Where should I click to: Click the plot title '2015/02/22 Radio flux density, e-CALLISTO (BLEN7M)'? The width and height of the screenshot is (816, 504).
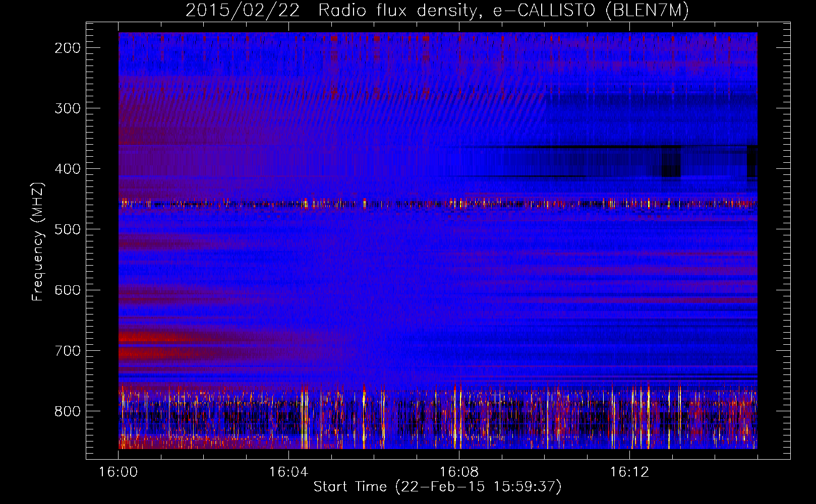pos(437,11)
